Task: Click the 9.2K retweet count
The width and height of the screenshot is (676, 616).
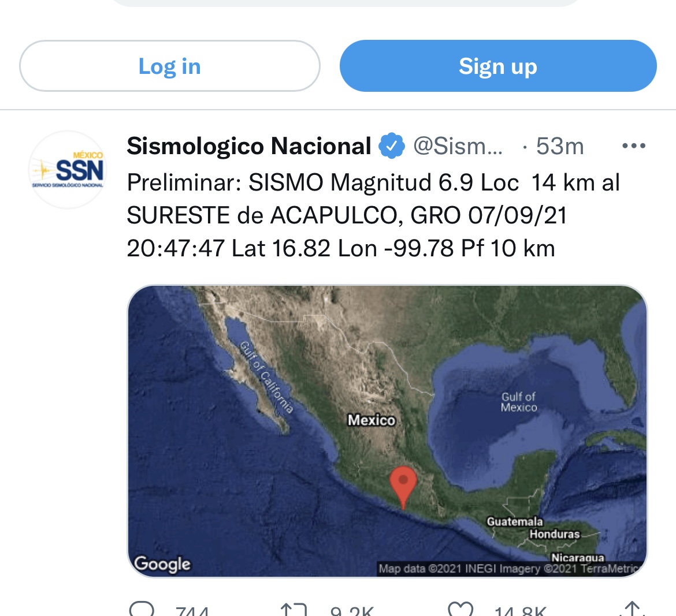Action: click(352, 611)
